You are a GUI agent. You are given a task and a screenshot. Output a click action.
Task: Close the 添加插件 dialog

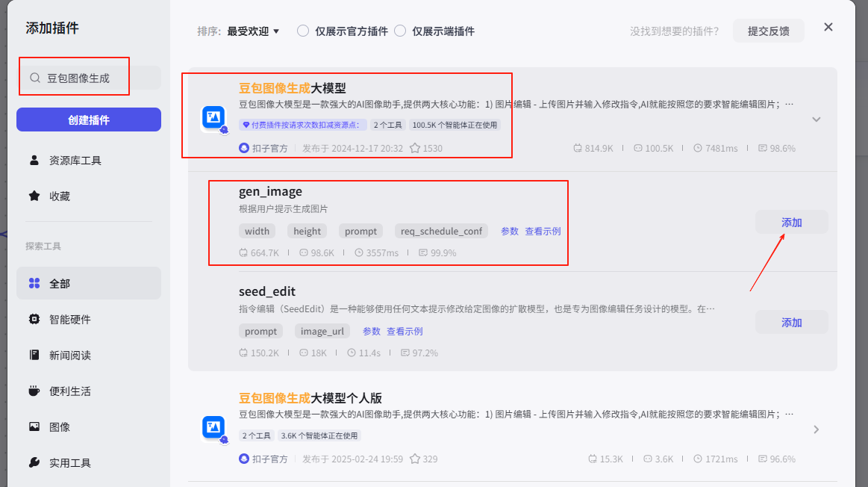click(x=828, y=27)
